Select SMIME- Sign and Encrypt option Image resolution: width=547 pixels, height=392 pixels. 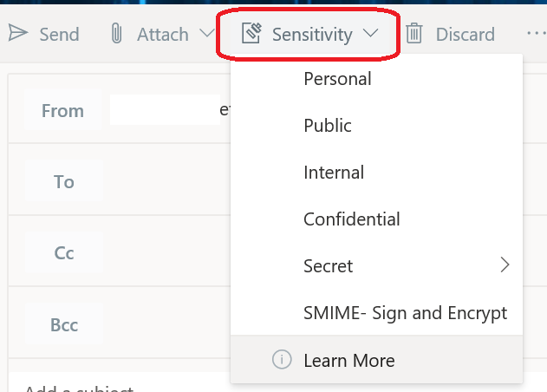click(405, 313)
